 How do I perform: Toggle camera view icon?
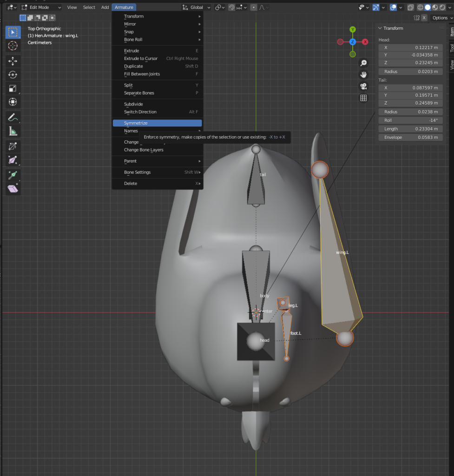(x=363, y=86)
